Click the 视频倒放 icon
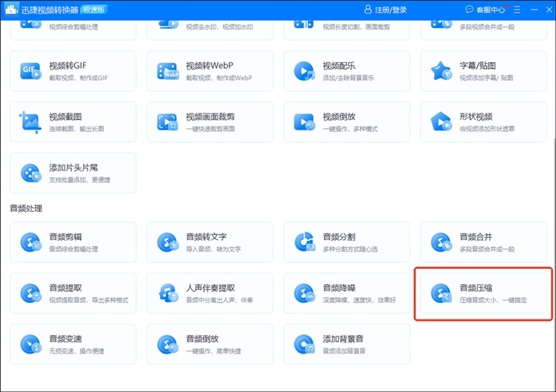 tap(304, 122)
